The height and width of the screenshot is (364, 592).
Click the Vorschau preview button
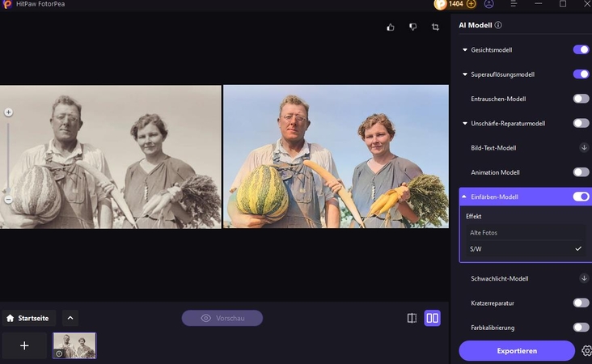coord(222,318)
